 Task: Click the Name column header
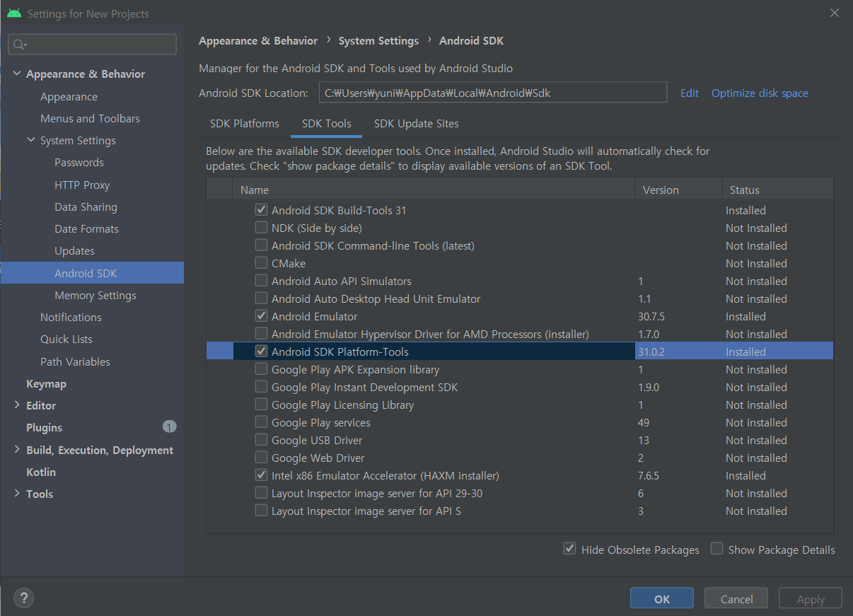pyautogui.click(x=434, y=190)
